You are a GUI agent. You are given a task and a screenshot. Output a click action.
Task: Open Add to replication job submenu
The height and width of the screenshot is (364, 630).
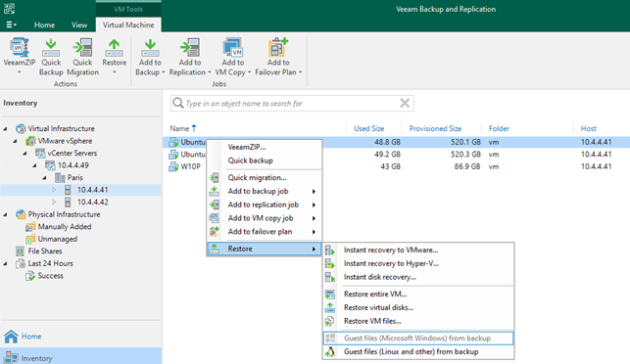click(x=265, y=205)
